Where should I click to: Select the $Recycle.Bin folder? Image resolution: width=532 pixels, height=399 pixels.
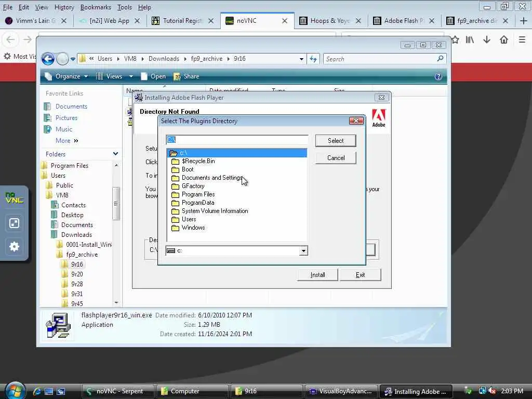click(198, 161)
